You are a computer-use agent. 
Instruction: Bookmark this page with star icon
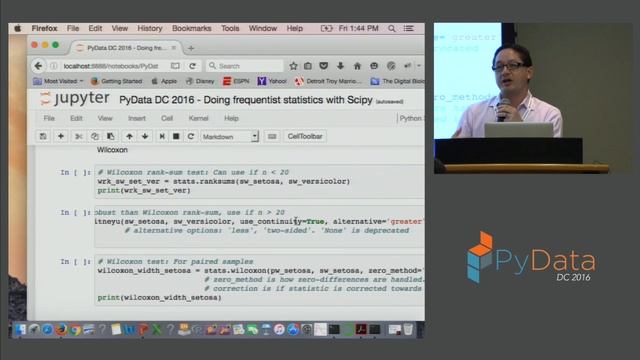coord(293,66)
